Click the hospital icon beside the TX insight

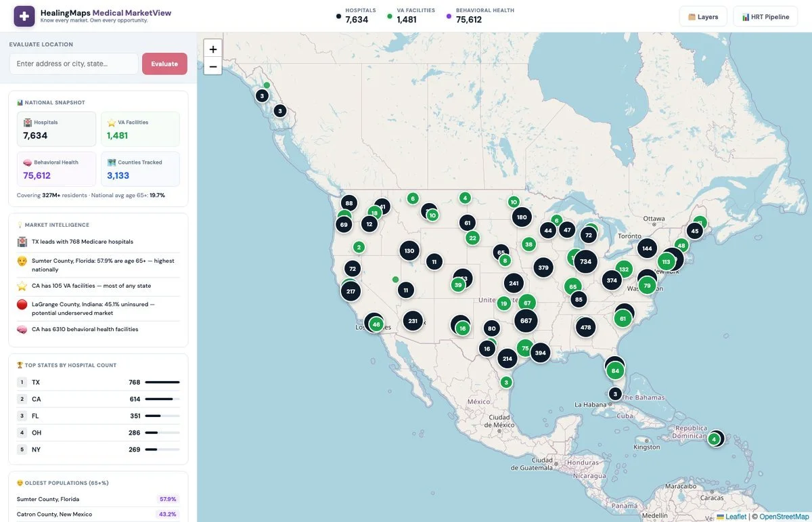(x=22, y=242)
